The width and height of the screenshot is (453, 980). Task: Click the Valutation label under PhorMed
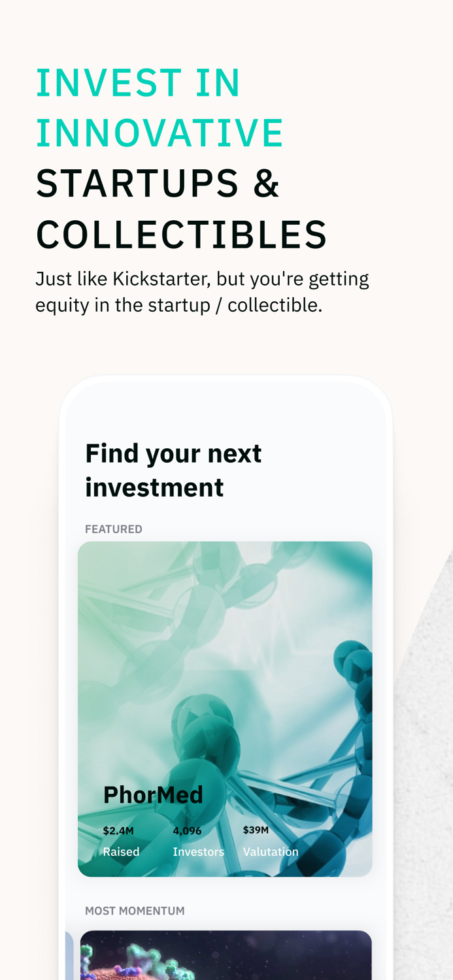271,851
